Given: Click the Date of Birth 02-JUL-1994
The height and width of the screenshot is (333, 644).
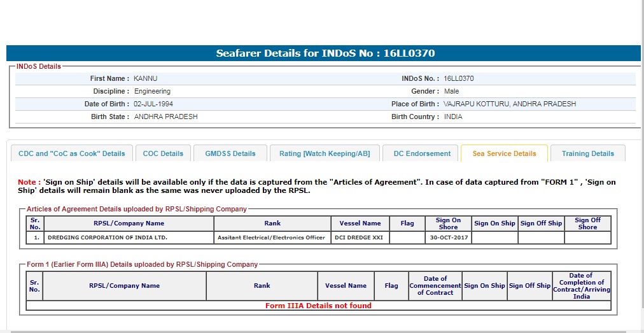Looking at the screenshot, I should point(153,104).
